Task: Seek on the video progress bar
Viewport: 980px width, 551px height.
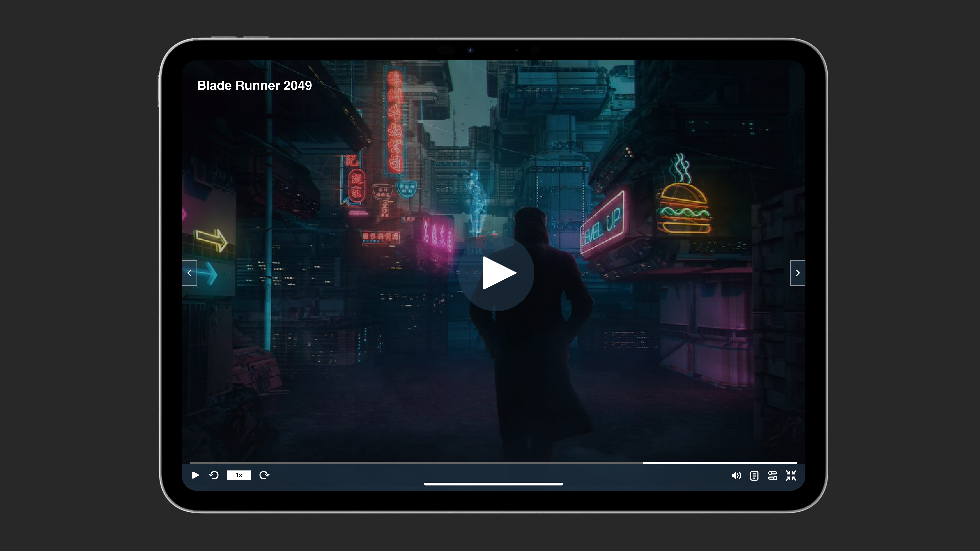Action: point(493,463)
